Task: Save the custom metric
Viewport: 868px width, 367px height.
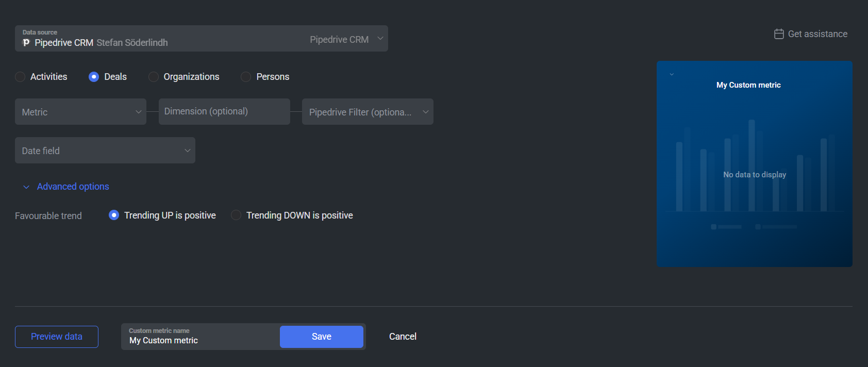Action: click(322, 337)
